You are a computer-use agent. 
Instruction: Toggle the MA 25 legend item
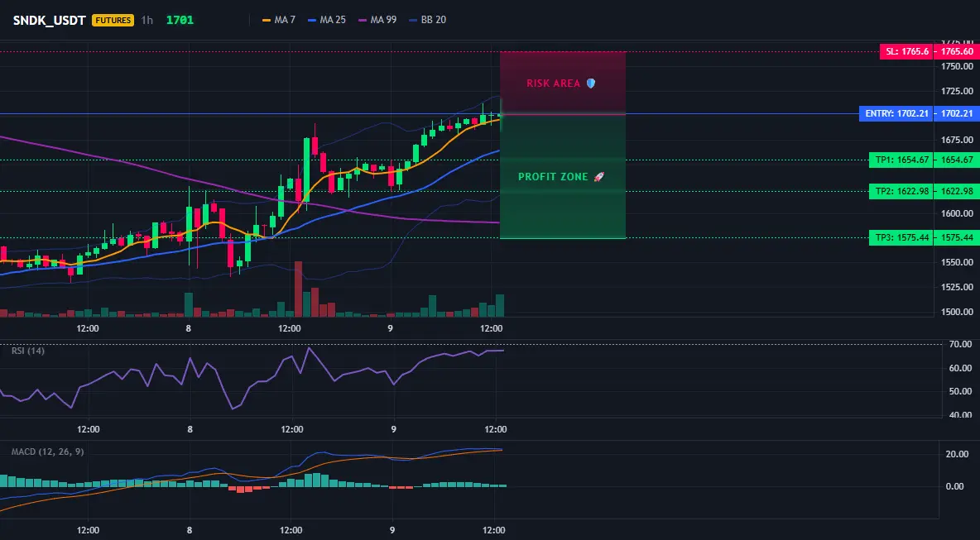[x=327, y=20]
